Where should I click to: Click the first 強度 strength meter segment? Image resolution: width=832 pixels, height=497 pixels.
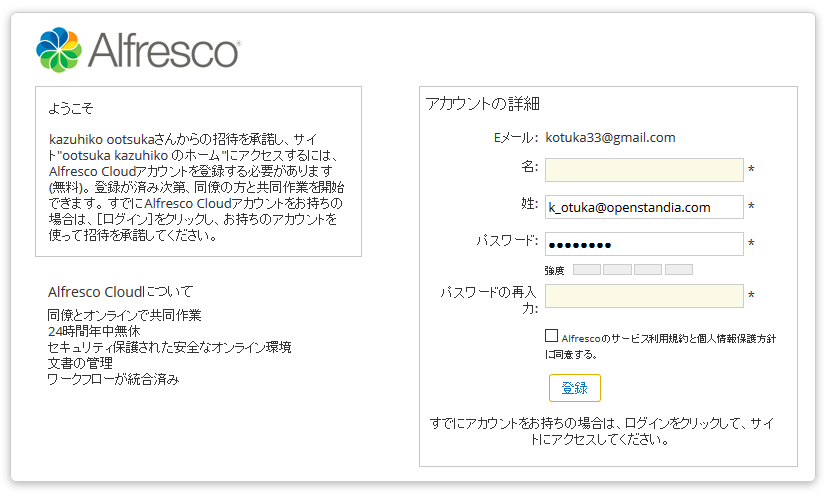coord(587,269)
